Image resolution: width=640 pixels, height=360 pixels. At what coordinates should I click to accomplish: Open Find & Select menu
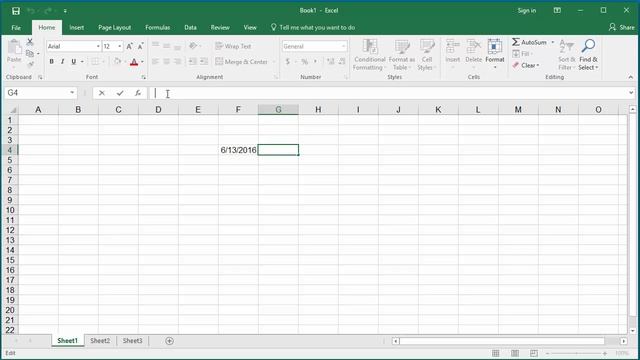pyautogui.click(x=588, y=54)
